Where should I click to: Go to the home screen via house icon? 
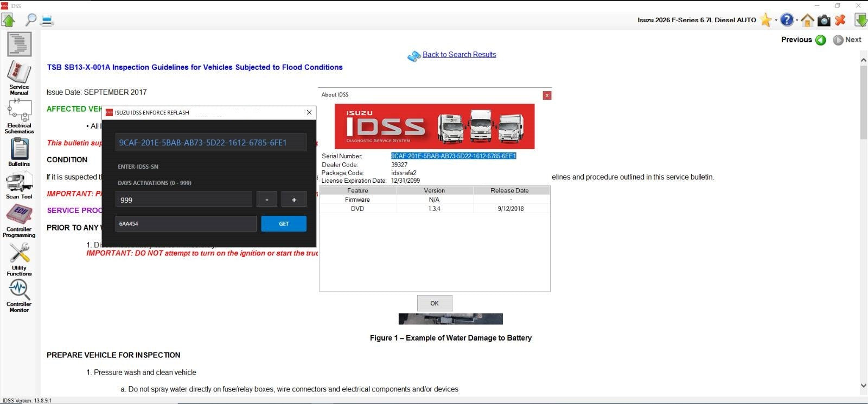(x=807, y=20)
